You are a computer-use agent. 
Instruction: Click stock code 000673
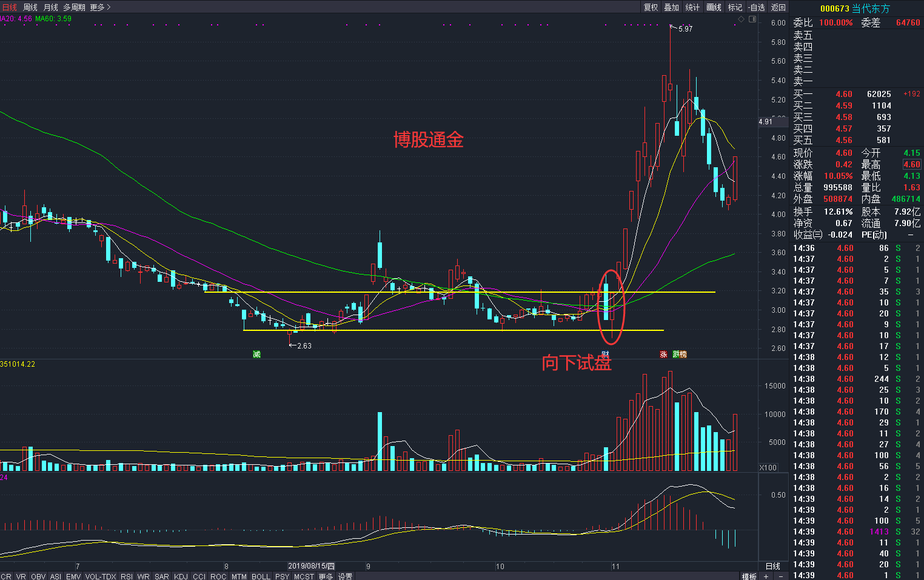coord(835,8)
